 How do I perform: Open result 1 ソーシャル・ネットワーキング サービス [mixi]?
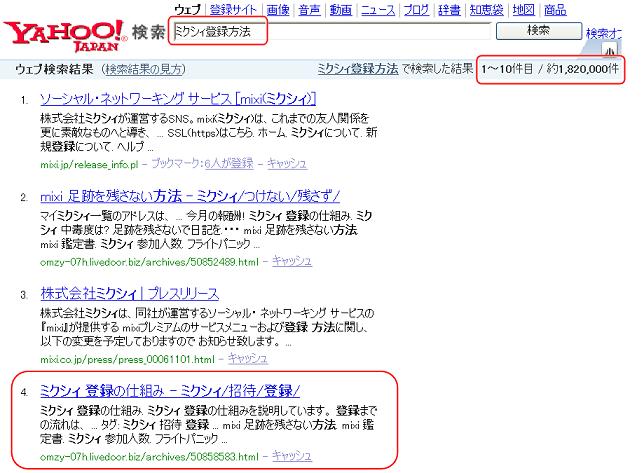point(178,99)
